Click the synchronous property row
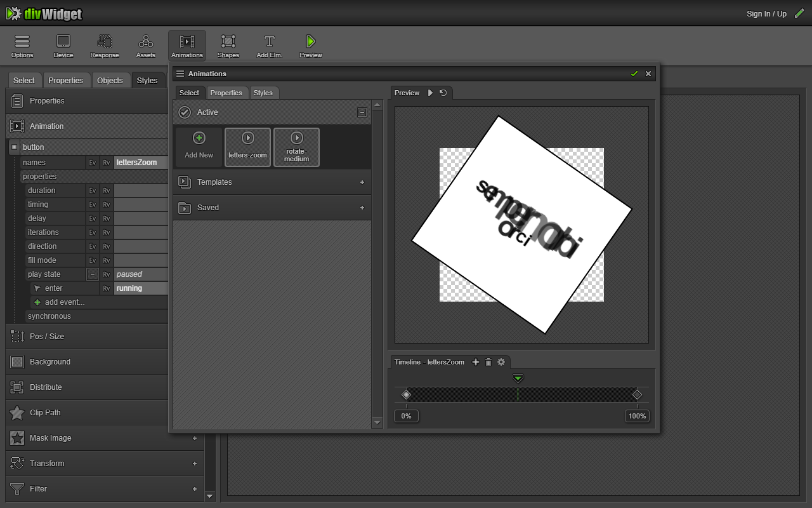The image size is (812, 508). click(x=96, y=316)
